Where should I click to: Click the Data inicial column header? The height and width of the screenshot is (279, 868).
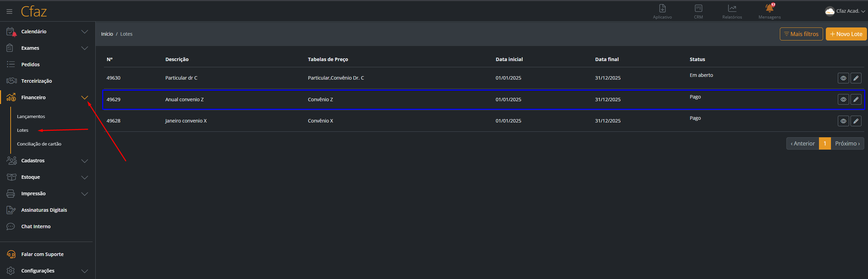tap(509, 59)
